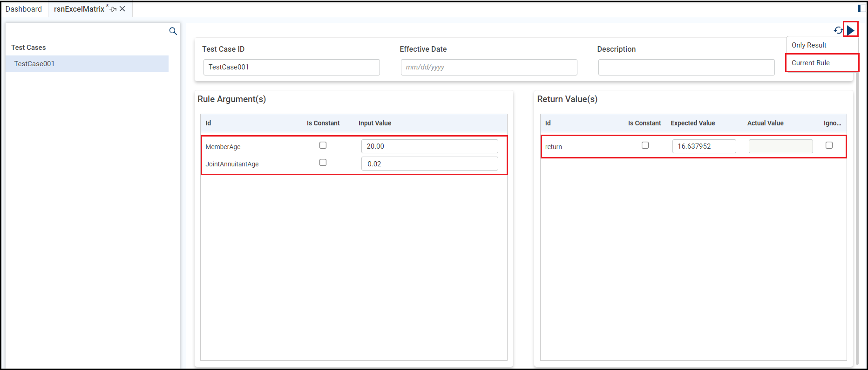Click the Effective Date field
The width and height of the screenshot is (868, 370).
[x=489, y=67]
